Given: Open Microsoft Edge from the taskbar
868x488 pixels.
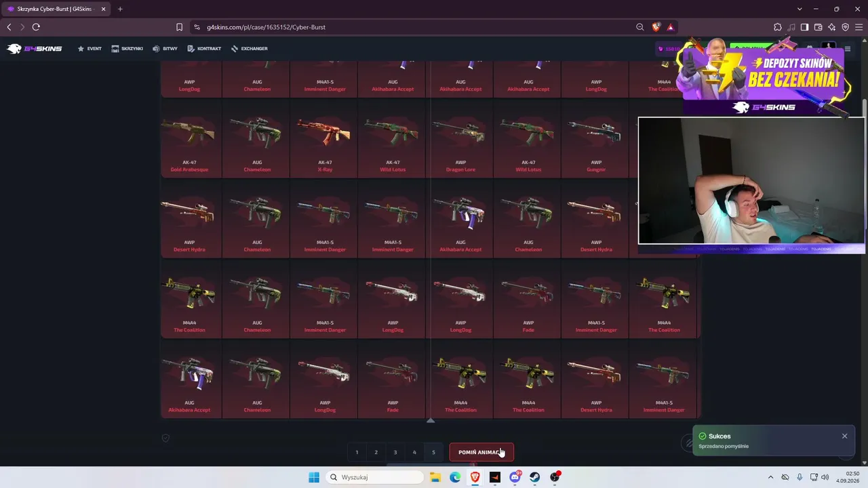Looking at the screenshot, I should pyautogui.click(x=455, y=477).
